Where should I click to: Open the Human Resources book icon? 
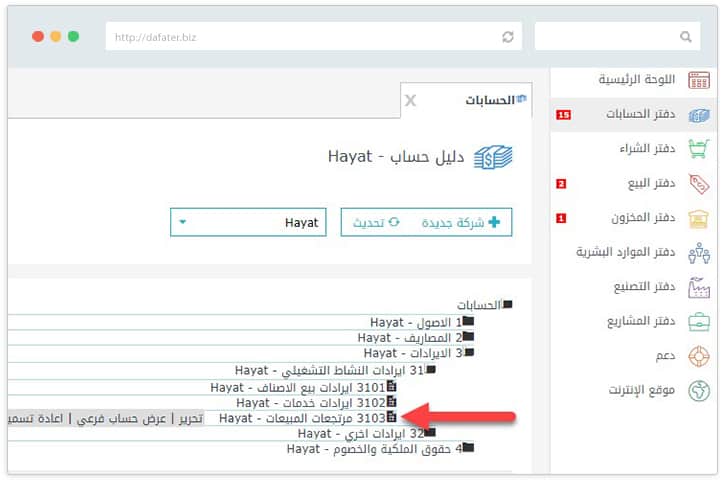pyautogui.click(x=698, y=253)
